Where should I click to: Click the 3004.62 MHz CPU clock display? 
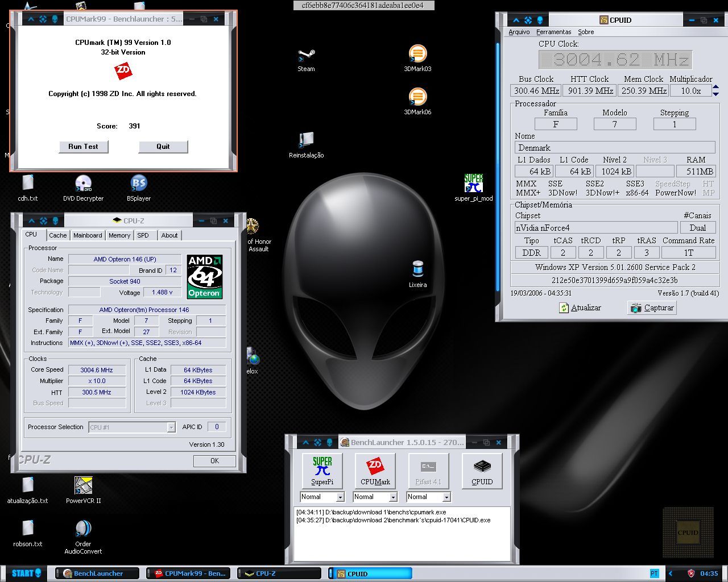coord(616,60)
